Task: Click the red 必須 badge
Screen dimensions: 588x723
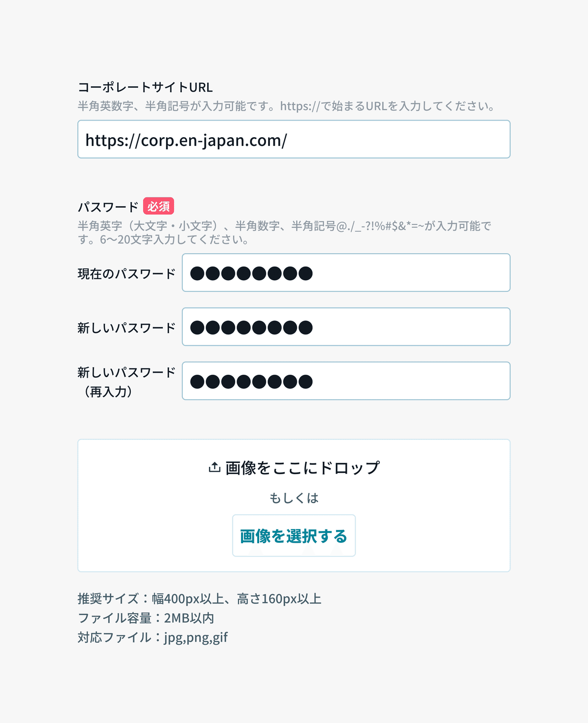Action: pyautogui.click(x=158, y=206)
